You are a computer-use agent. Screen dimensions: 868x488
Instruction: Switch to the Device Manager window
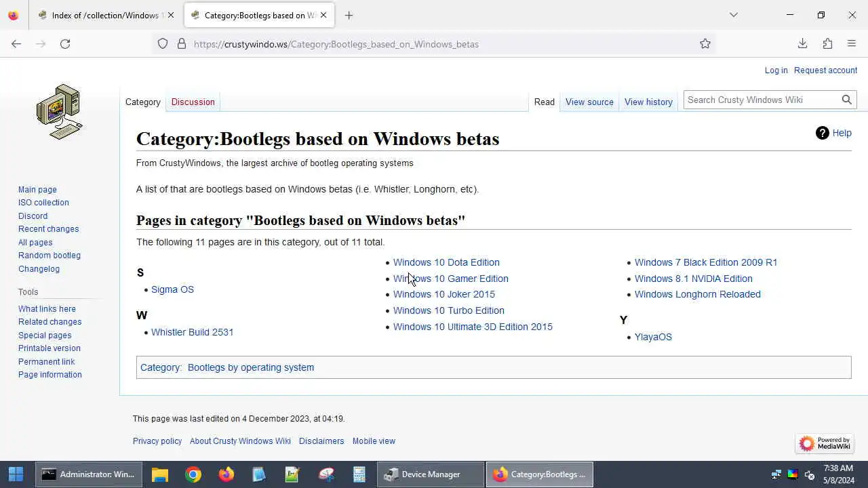coord(431,474)
